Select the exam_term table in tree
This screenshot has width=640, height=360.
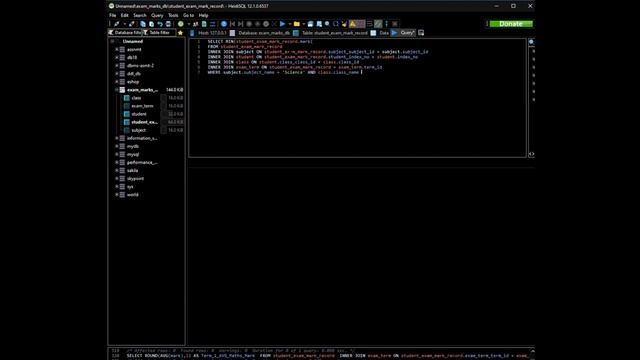pos(142,106)
